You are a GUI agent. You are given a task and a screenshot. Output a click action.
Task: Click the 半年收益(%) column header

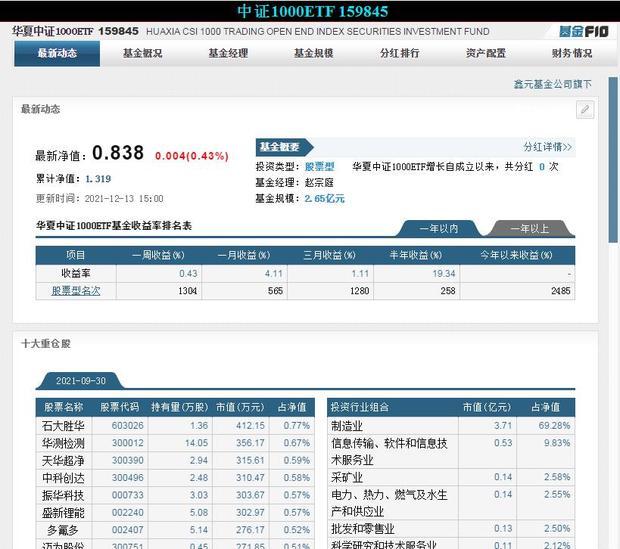416,256
